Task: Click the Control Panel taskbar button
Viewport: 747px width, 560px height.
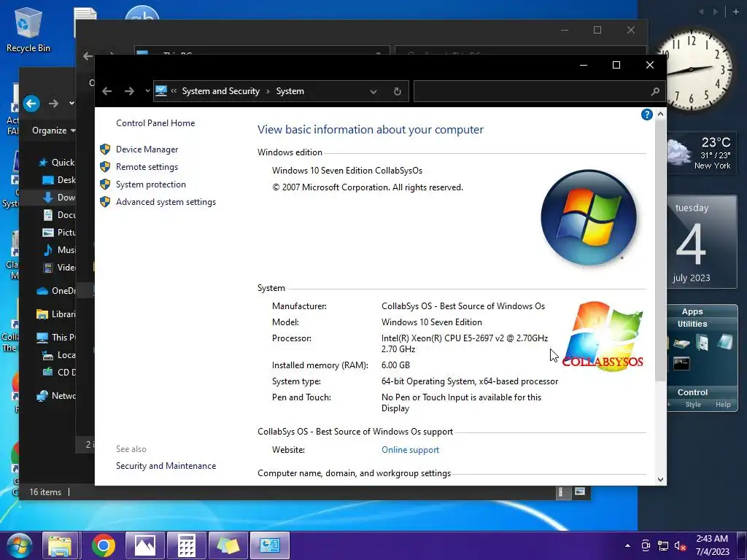Action: coord(270,545)
